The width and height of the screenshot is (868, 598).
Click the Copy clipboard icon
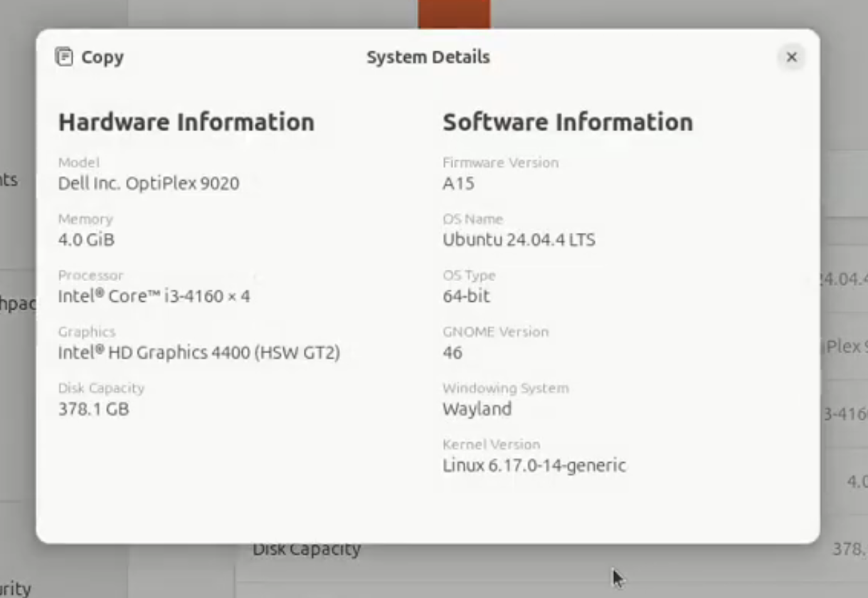pyautogui.click(x=64, y=57)
